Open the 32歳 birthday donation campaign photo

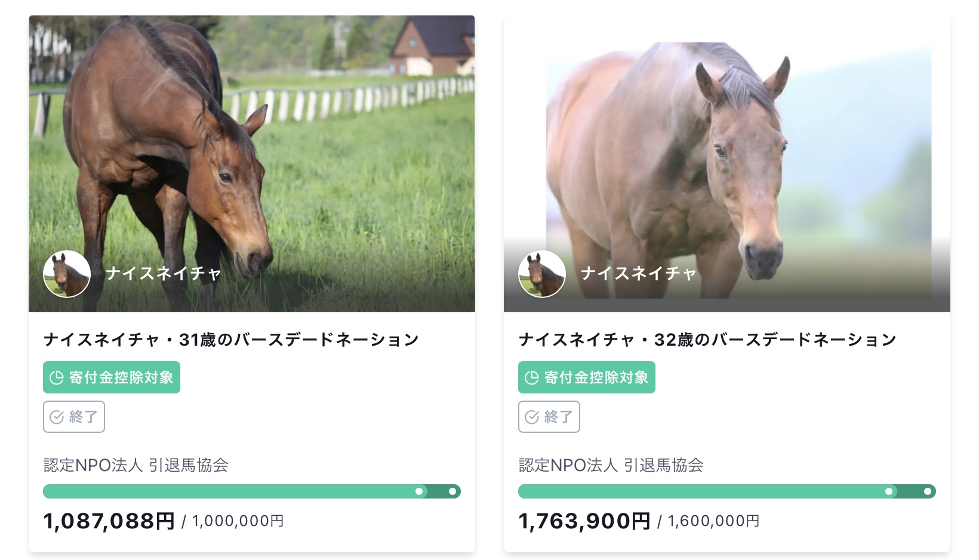727,164
